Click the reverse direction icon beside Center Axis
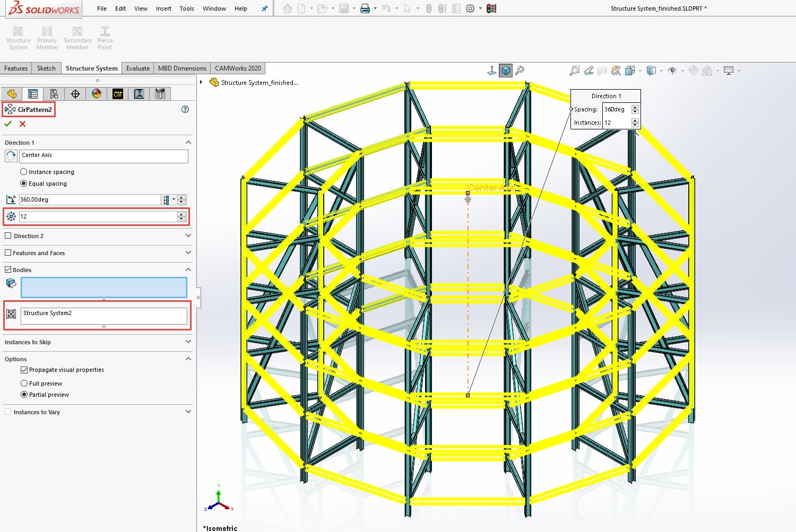Image resolution: width=796 pixels, height=532 pixels. tap(11, 156)
